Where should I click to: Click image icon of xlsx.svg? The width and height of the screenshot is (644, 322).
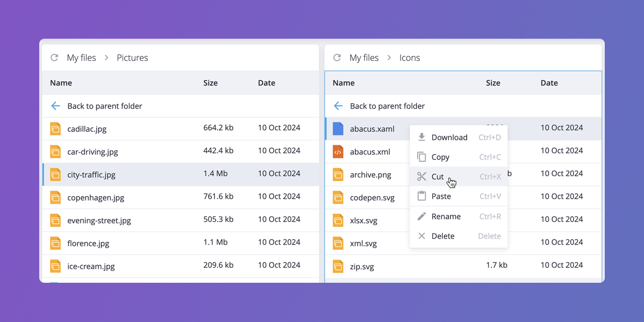pos(338,220)
